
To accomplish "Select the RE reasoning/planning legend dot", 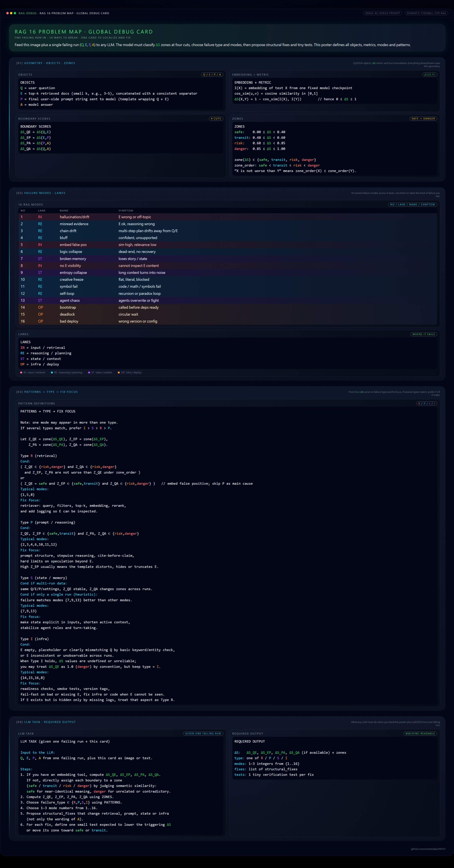I will (x=52, y=372).
